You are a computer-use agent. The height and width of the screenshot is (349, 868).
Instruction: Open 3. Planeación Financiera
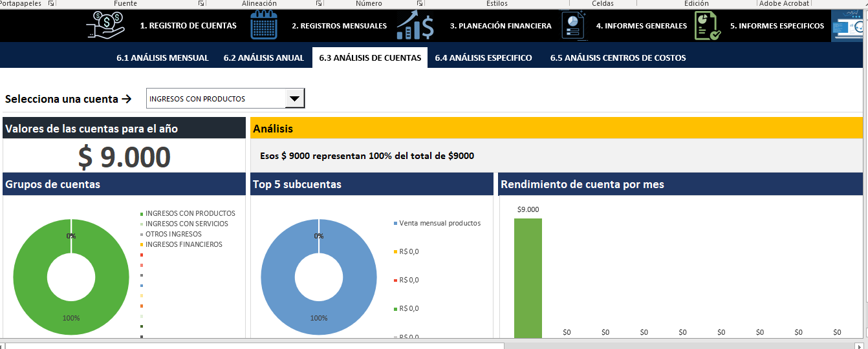click(x=501, y=26)
